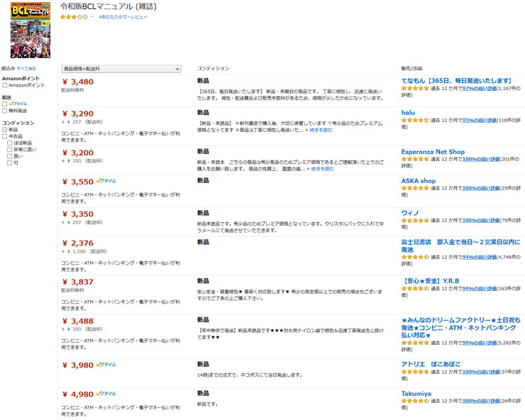Open the 4件のカスタマーレビュー link
This screenshot has width=525, height=420.
click(123, 17)
